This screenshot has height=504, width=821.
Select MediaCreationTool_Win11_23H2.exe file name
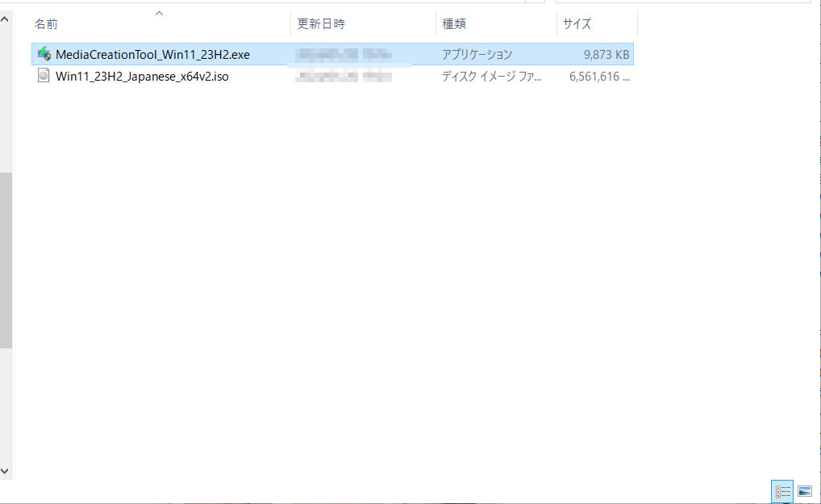tap(152, 55)
